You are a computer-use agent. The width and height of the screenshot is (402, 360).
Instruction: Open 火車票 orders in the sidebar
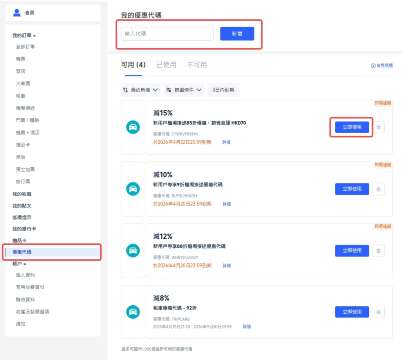point(23,83)
